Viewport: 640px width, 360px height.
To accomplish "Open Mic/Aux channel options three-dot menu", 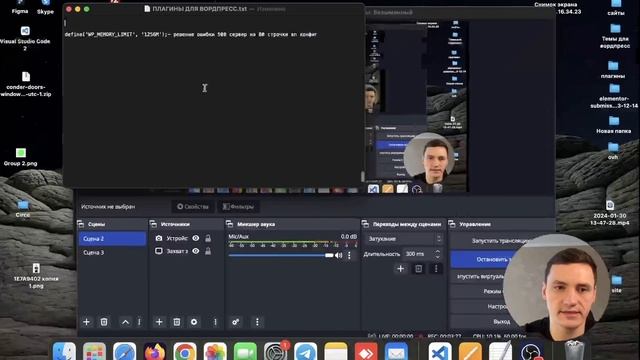I will coord(349,255).
